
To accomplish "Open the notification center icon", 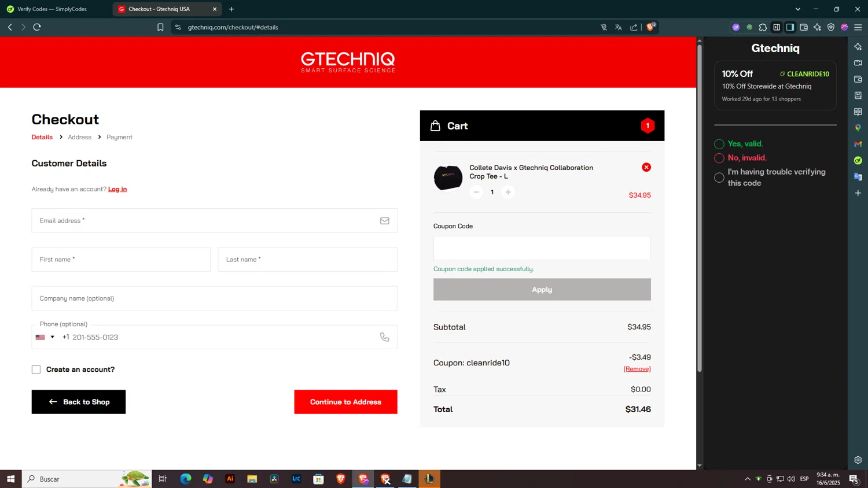I will [x=854, y=479].
